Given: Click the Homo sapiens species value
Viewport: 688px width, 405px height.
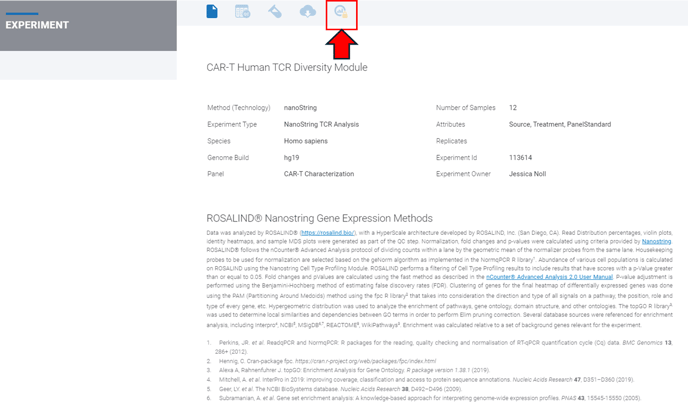Looking at the screenshot, I should click(306, 141).
